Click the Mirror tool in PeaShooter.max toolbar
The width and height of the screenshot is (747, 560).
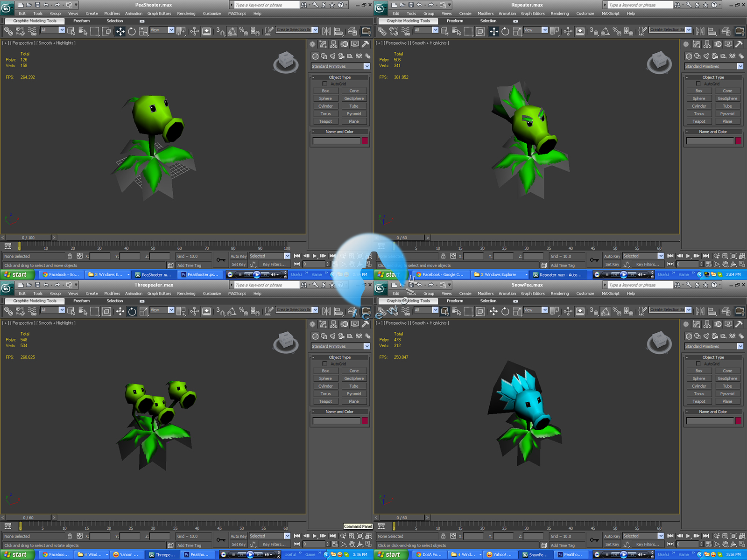click(x=327, y=31)
